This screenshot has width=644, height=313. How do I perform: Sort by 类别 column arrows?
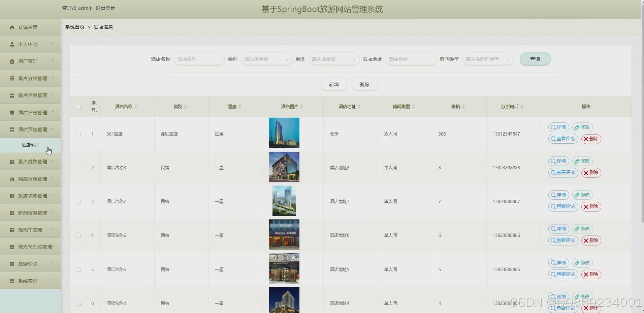coord(186,107)
